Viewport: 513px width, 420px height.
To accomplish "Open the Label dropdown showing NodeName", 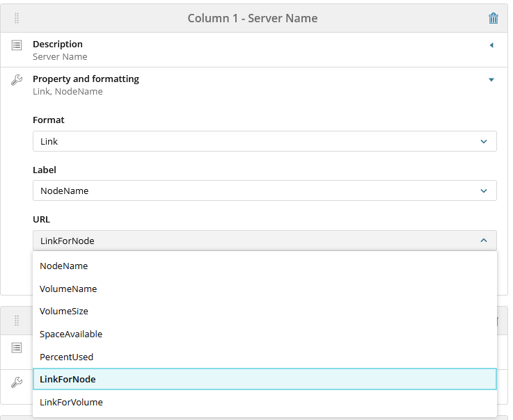I will pyautogui.click(x=265, y=191).
